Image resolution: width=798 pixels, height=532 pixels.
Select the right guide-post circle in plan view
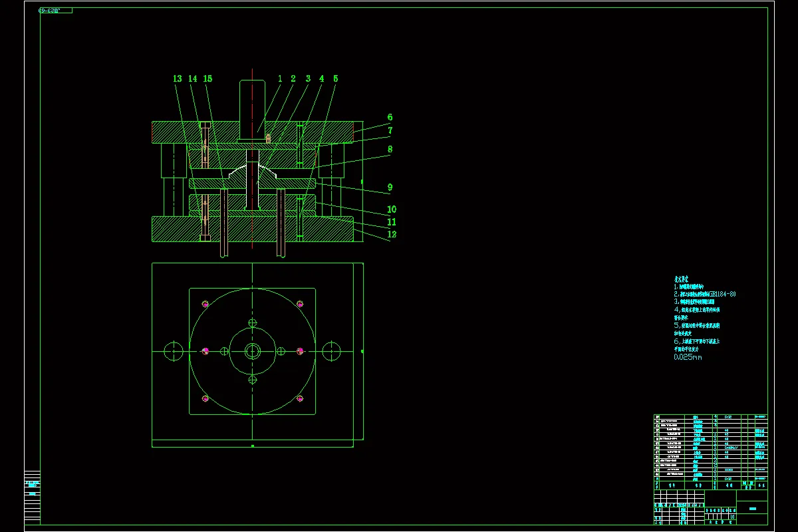[331, 350]
